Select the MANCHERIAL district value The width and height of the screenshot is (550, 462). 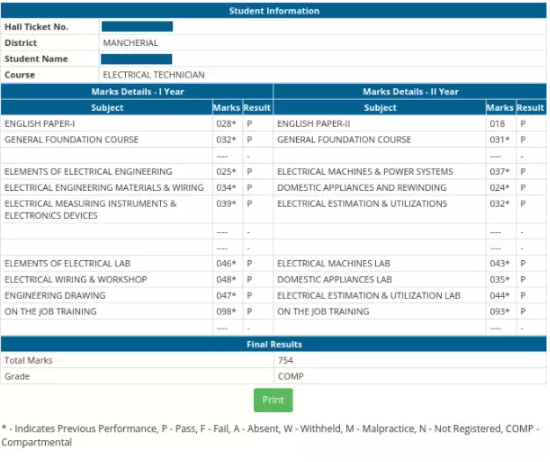coord(130,43)
